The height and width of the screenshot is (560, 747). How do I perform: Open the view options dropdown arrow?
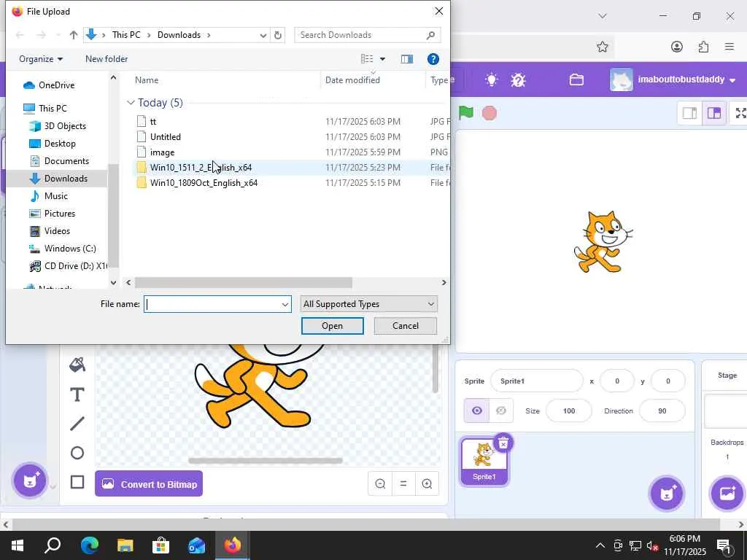coord(382,59)
